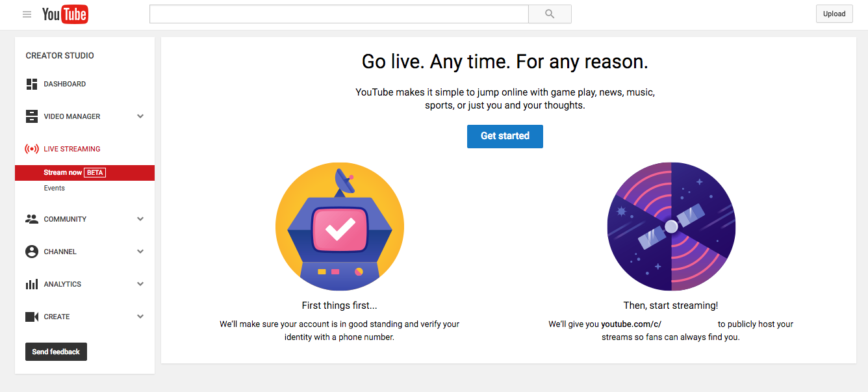Click the Live Streaming broadcast icon
Screen dimensions: 868x392
(32, 149)
